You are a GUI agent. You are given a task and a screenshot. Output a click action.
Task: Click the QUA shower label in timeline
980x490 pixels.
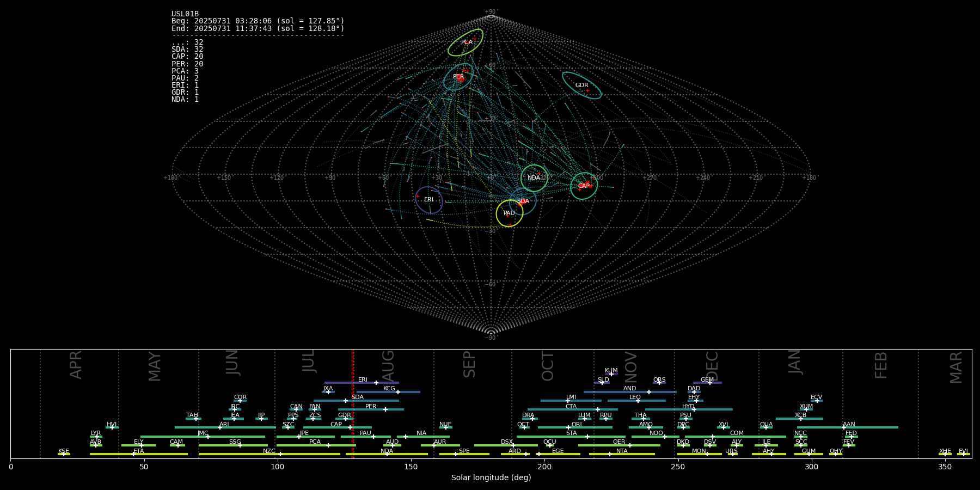[x=766, y=425]
